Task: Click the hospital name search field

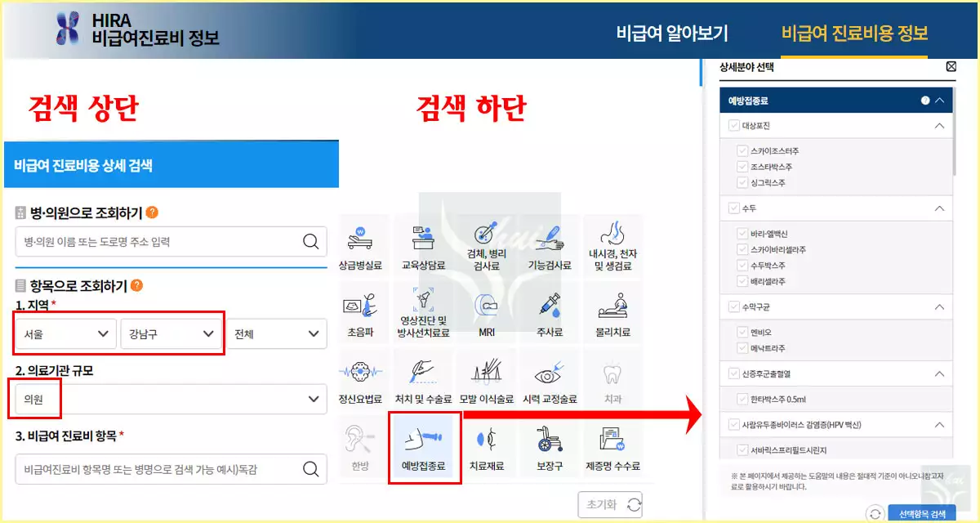Action: 171,241
